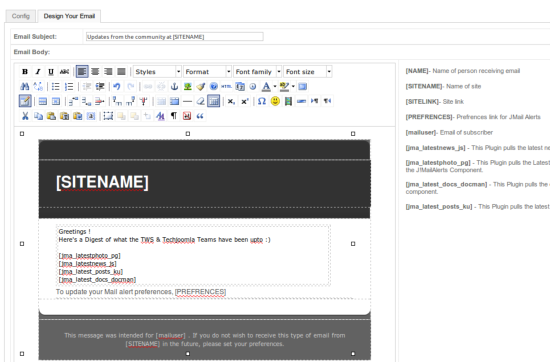550x362 pixels.
Task: Apply the current background highlight color
Action: (x=284, y=86)
